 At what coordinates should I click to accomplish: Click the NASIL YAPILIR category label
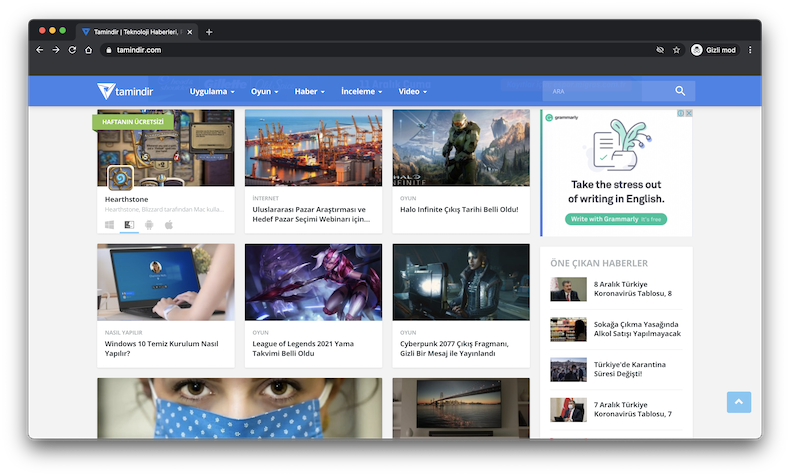(x=123, y=332)
